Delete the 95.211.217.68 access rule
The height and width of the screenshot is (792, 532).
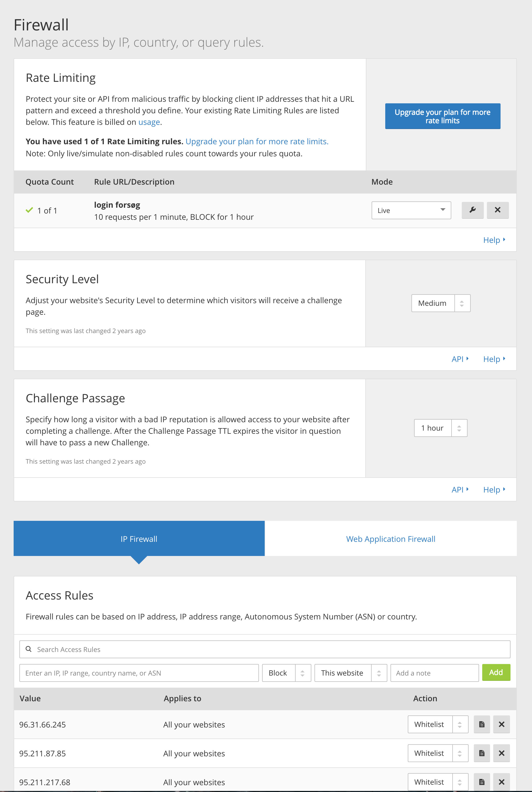(x=501, y=782)
